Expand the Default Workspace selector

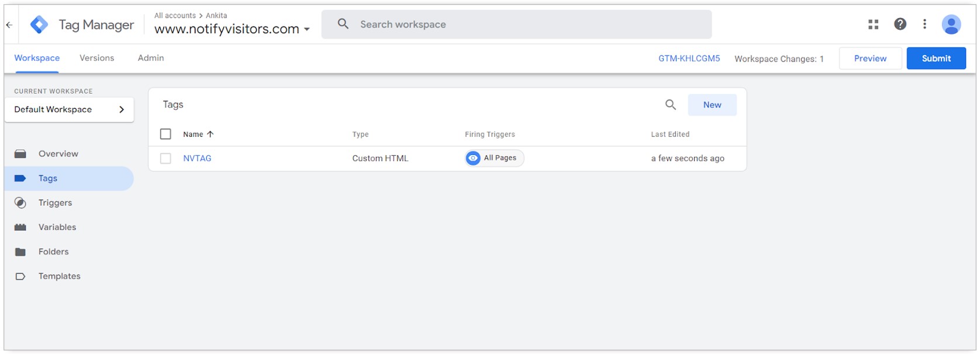69,109
